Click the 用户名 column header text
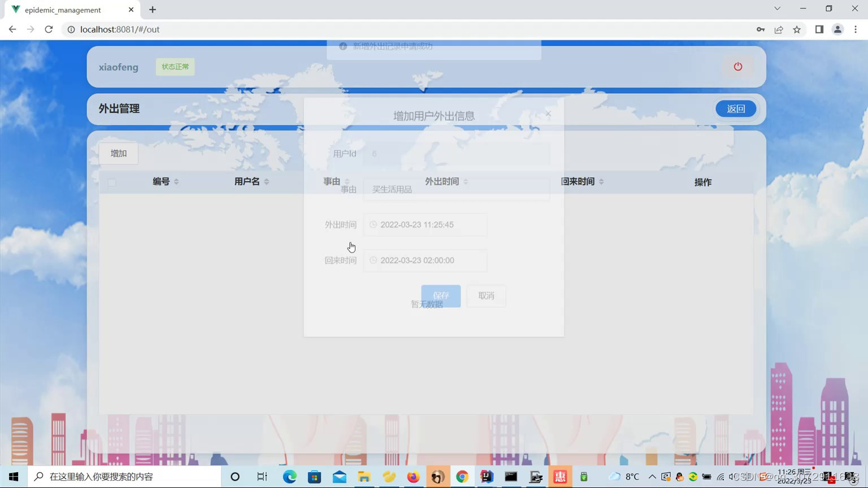Image resolution: width=868 pixels, height=488 pixels. point(247,181)
